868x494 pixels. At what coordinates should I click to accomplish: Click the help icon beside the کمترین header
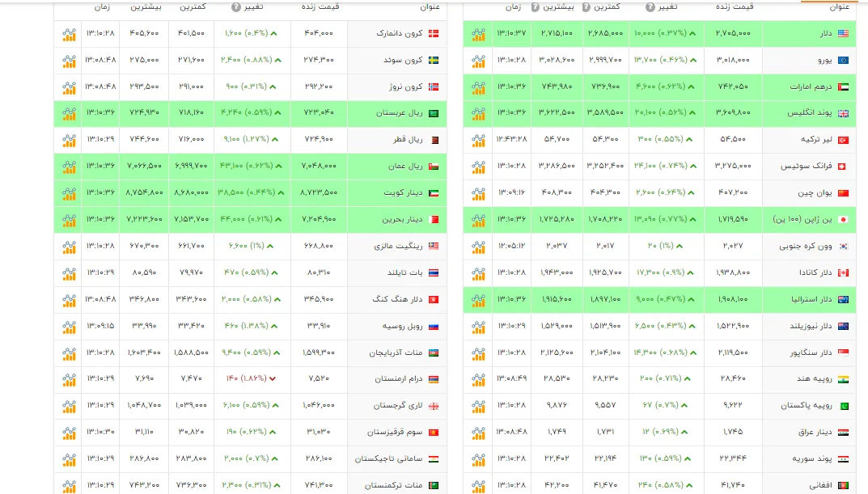[x=586, y=7]
